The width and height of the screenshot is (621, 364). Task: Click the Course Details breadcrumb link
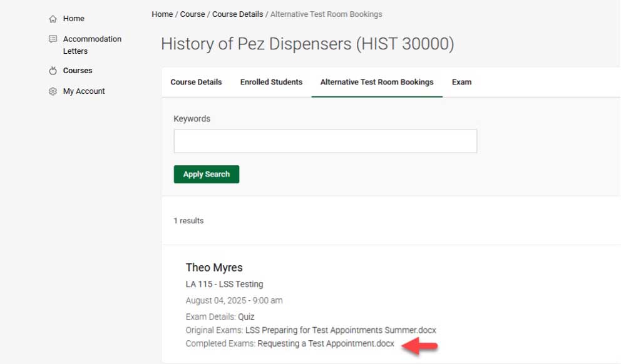(237, 14)
